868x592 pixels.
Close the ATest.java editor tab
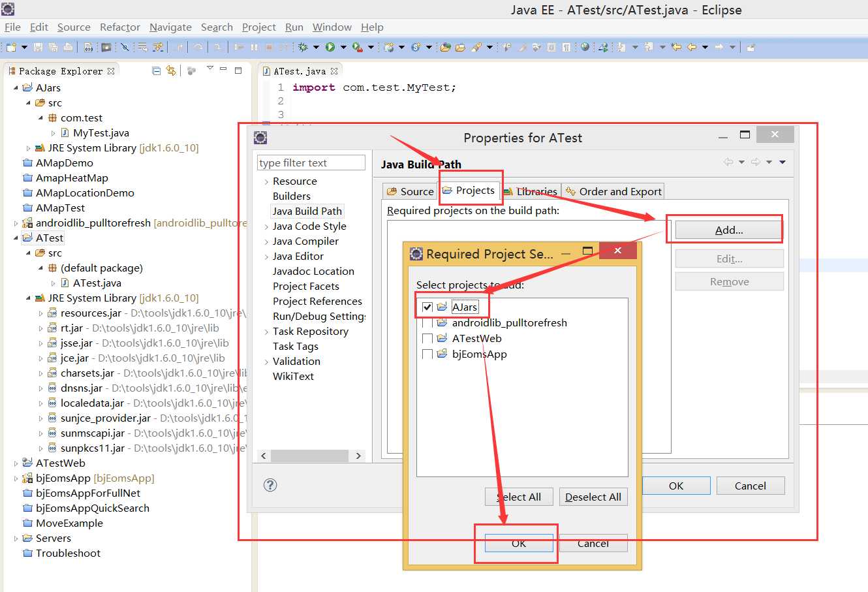click(x=334, y=71)
